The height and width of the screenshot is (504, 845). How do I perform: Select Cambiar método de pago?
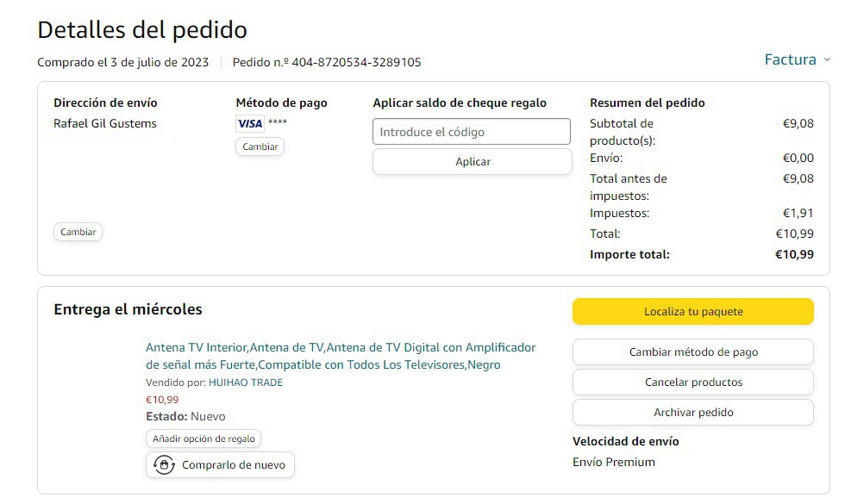(692, 352)
